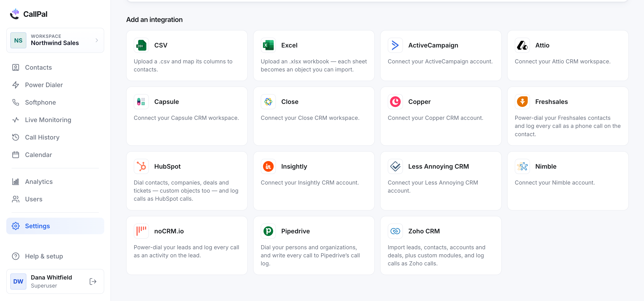Viewport: 644px width, 301px height.
Task: Click the Close CRM icon
Action: [268, 102]
